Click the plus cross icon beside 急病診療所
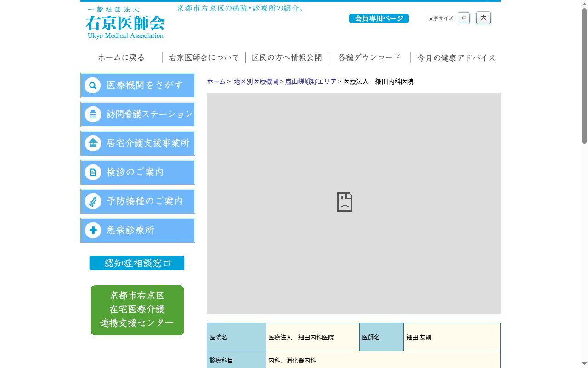The width and height of the screenshot is (588, 368). 93,230
